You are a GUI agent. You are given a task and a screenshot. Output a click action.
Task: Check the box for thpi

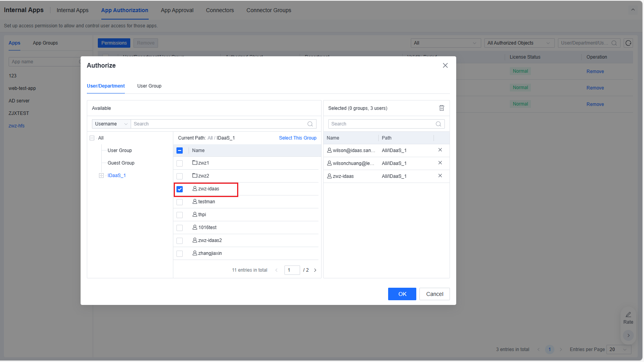tap(180, 215)
